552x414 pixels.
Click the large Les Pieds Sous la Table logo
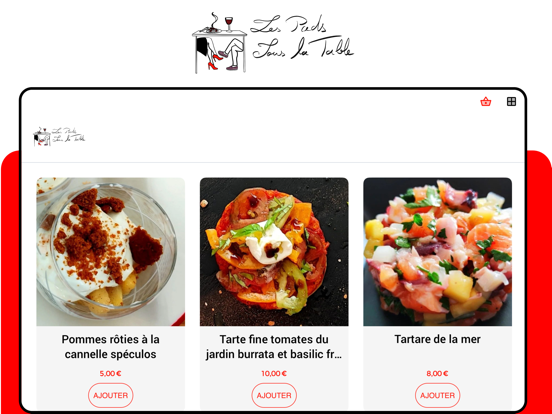(x=273, y=43)
